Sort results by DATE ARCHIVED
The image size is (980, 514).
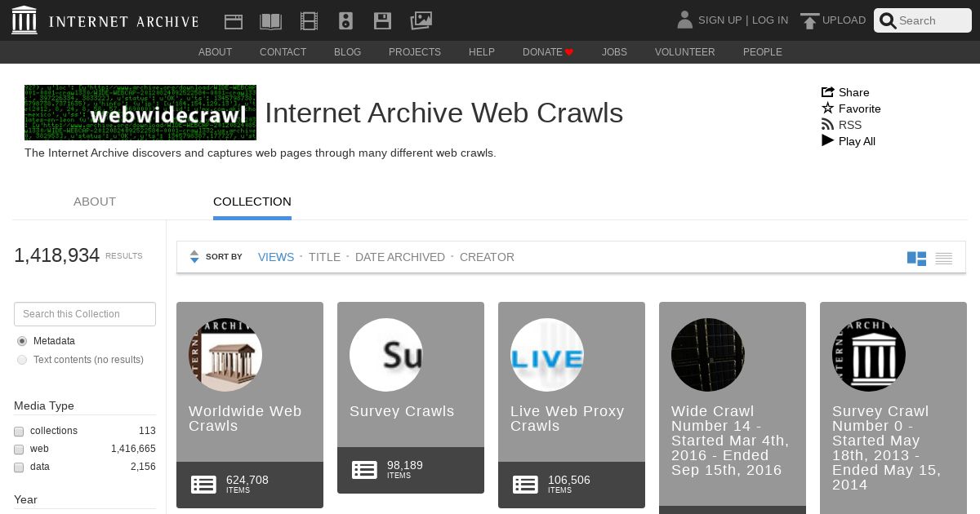coord(400,257)
